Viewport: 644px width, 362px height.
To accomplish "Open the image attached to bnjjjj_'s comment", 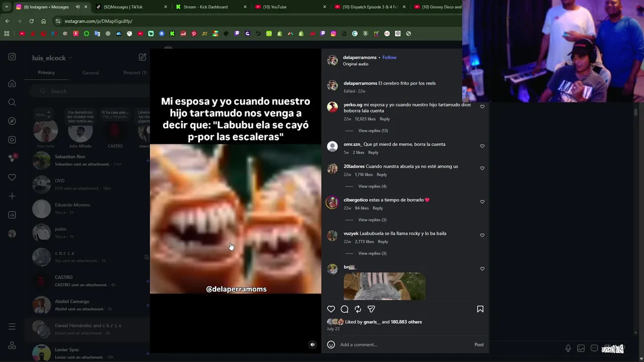I will pos(384,286).
